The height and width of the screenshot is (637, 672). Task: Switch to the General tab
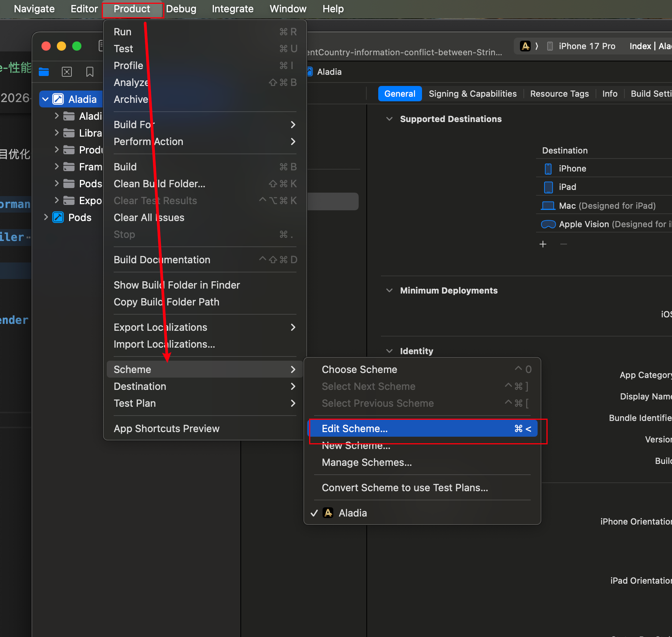(x=400, y=94)
